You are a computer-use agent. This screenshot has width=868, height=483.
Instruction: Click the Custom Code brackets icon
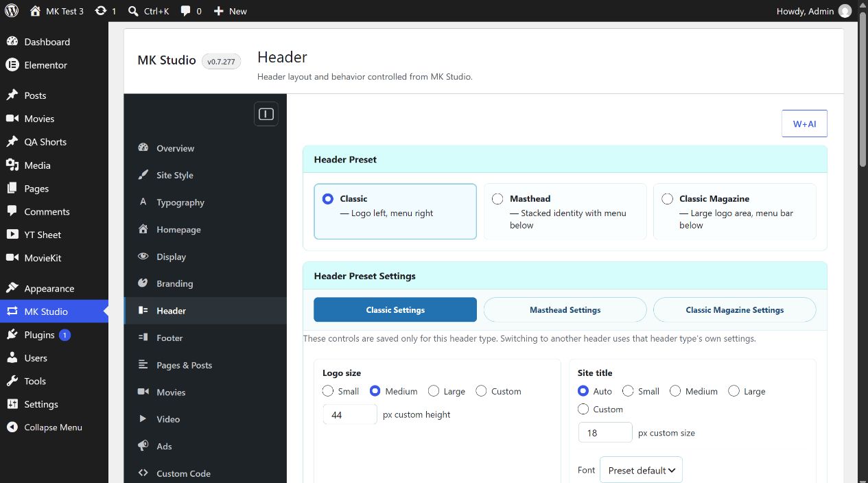tap(143, 473)
